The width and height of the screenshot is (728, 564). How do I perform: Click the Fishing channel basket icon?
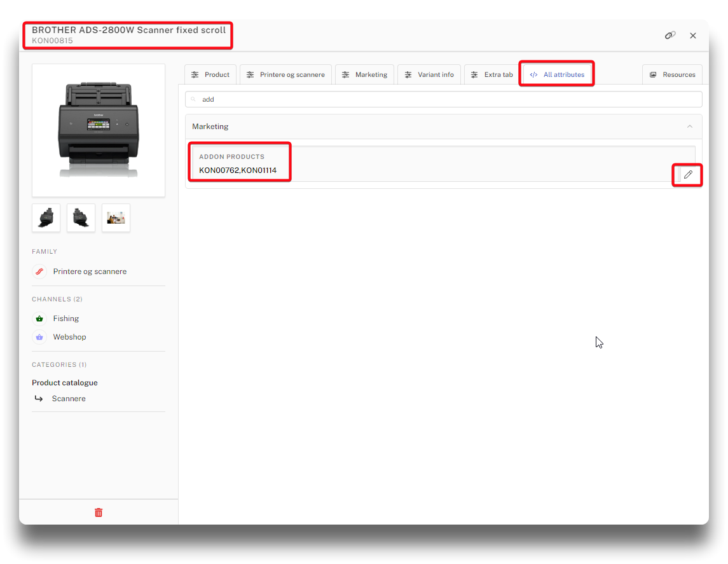[x=39, y=319]
